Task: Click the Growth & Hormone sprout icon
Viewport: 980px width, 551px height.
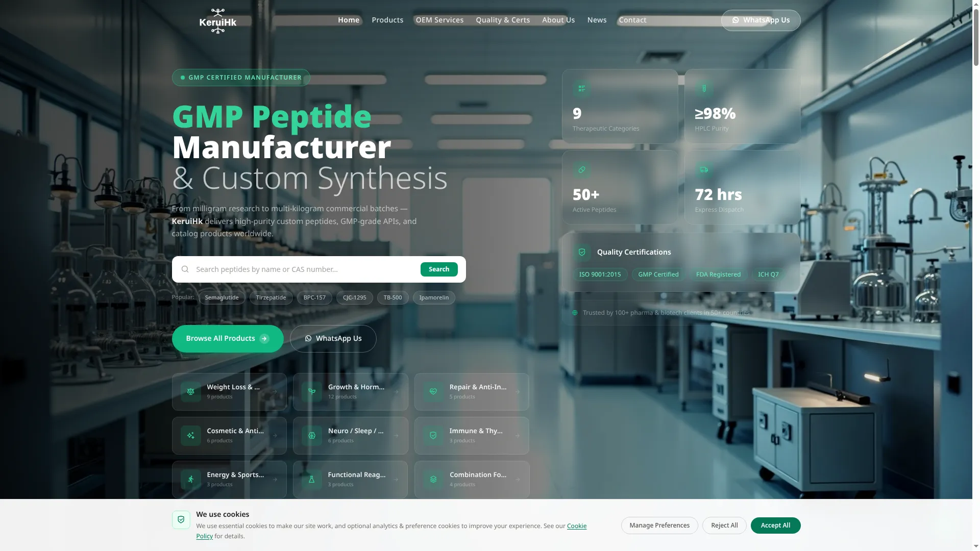Action: 312,392
